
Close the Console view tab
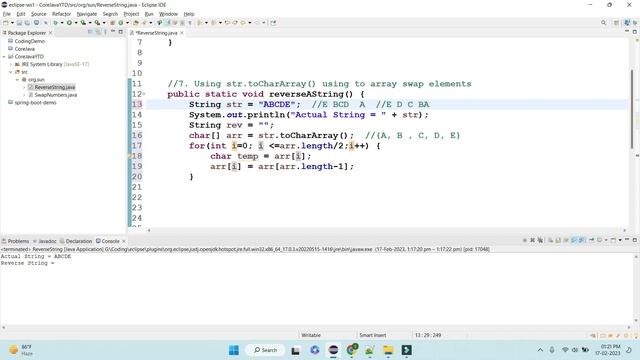124,241
